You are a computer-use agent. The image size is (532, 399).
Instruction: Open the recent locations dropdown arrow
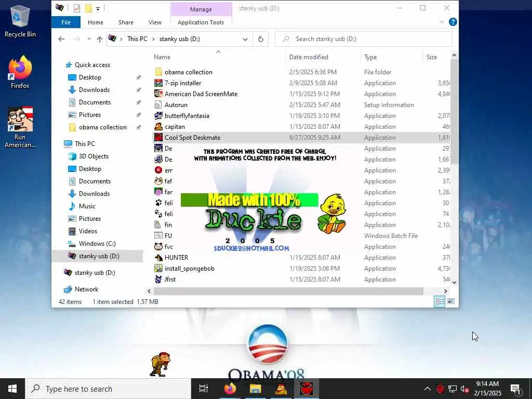click(x=89, y=39)
